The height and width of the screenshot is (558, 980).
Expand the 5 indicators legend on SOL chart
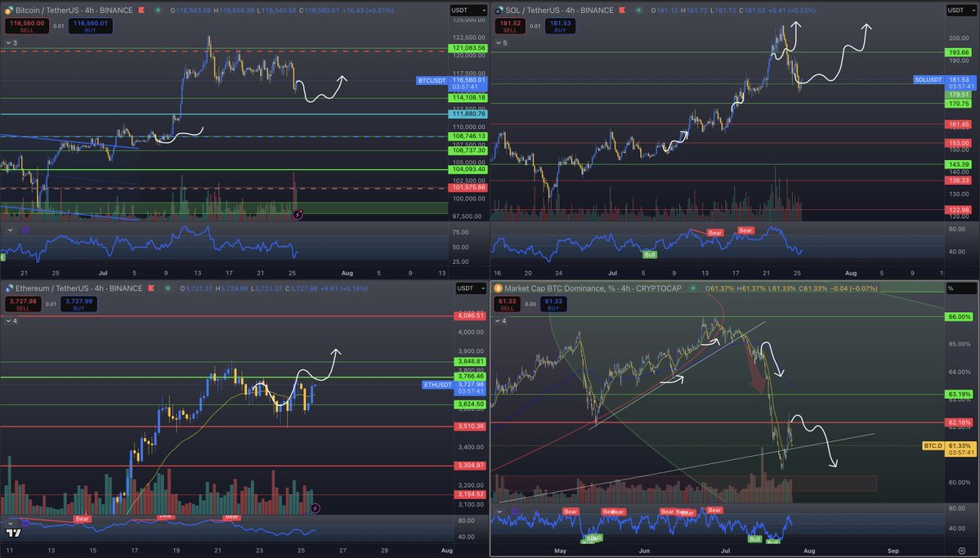[x=501, y=42]
